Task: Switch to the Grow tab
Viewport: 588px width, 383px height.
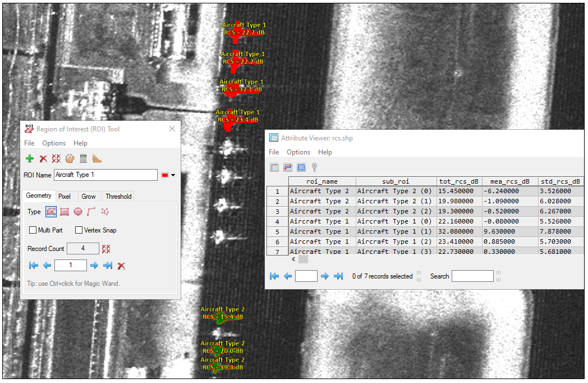Action: point(89,197)
